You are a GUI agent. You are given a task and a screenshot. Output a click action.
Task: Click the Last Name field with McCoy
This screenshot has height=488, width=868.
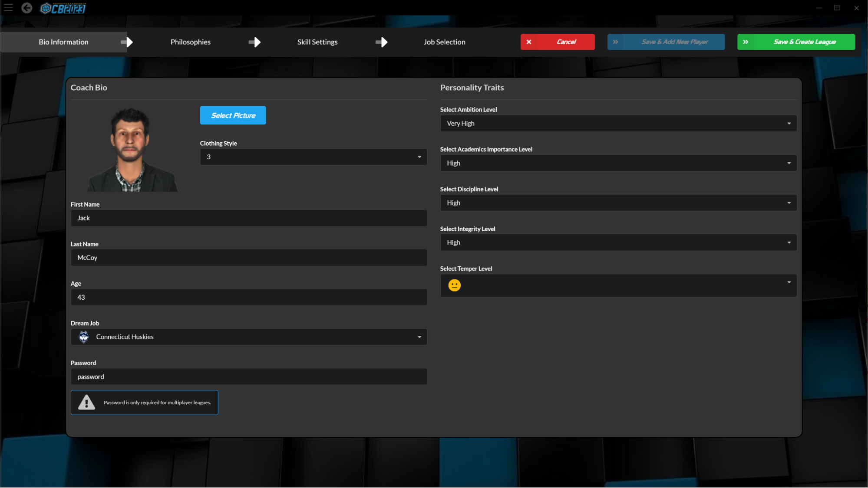click(249, 258)
